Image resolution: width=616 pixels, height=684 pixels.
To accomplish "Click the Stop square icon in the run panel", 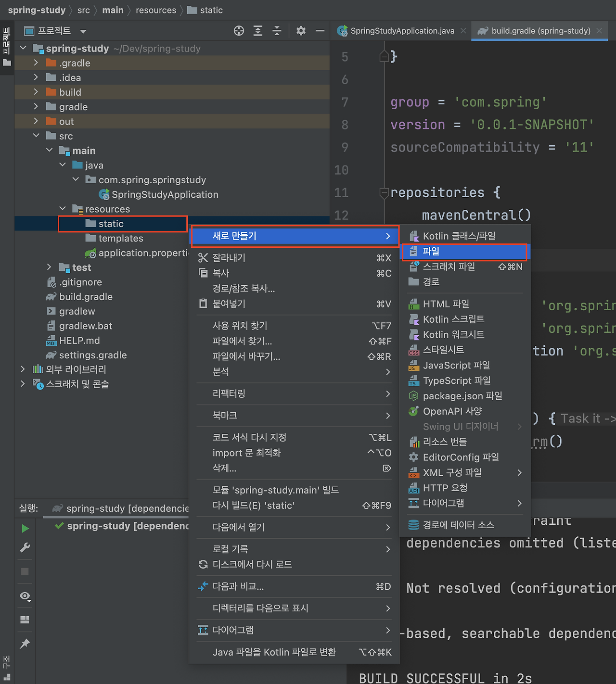I will tap(25, 571).
